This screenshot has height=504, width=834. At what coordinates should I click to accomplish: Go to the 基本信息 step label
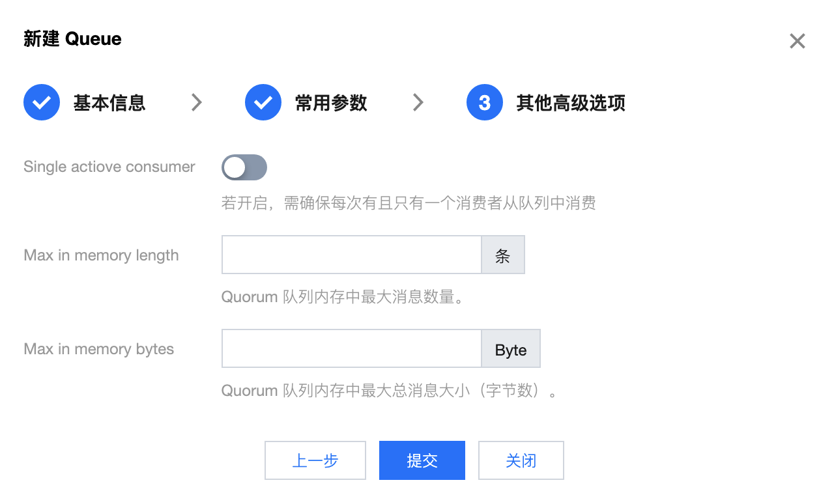tap(109, 103)
